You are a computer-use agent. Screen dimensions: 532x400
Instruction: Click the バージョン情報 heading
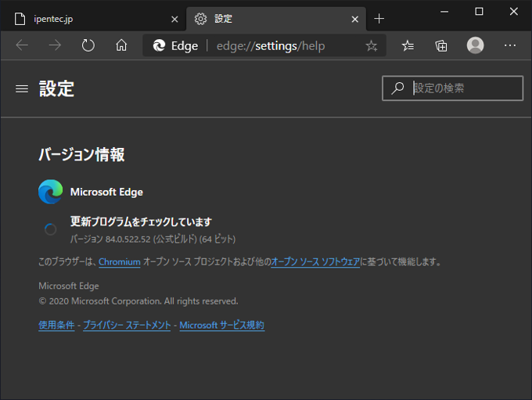point(81,154)
